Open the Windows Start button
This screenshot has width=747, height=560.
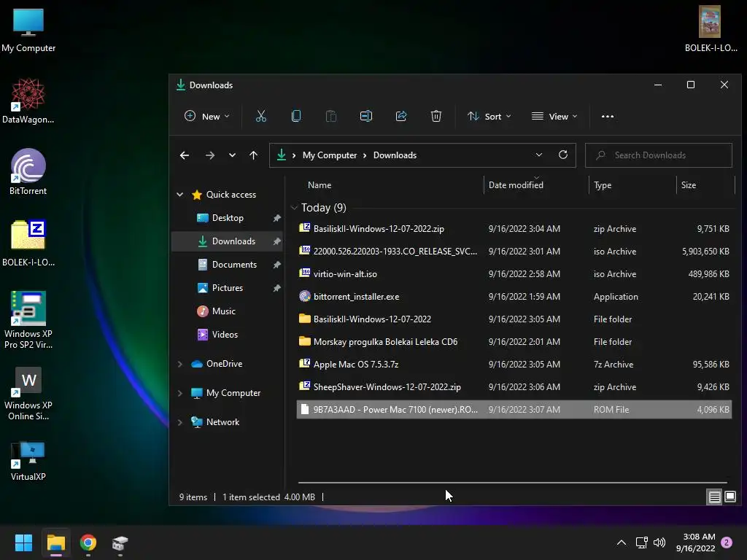click(23, 542)
